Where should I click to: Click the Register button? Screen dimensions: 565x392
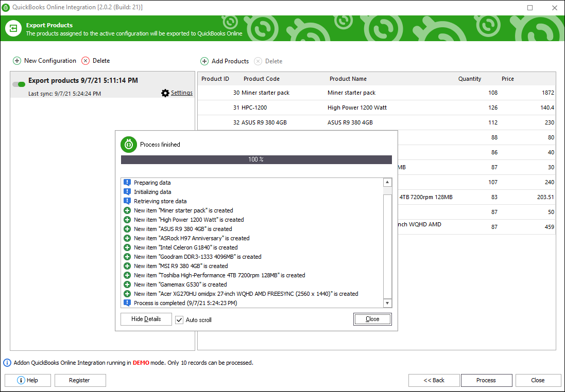coord(80,380)
